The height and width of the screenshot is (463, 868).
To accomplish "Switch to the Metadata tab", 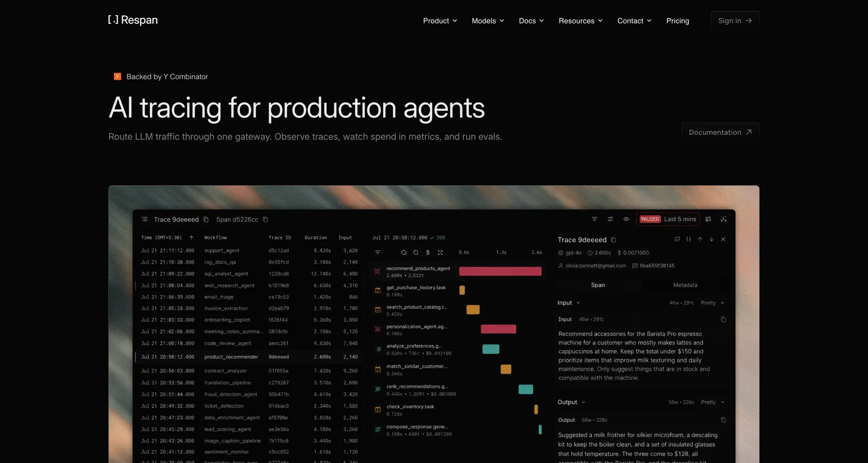I will click(x=685, y=285).
